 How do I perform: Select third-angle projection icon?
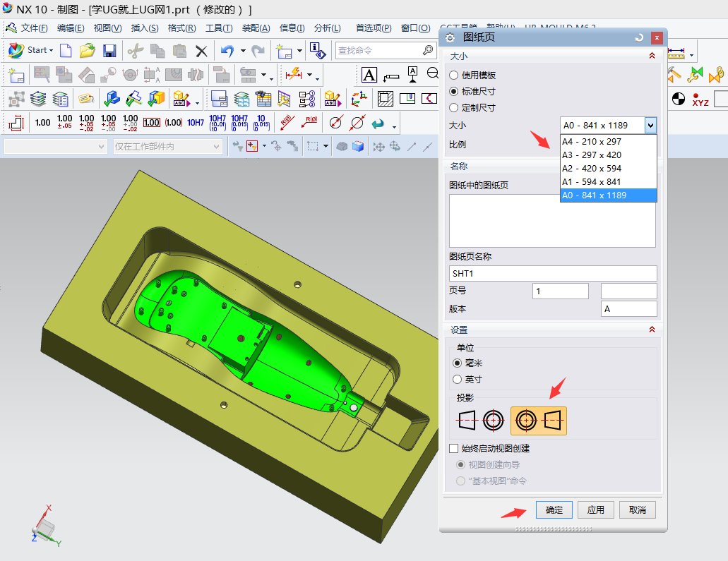[x=539, y=421]
